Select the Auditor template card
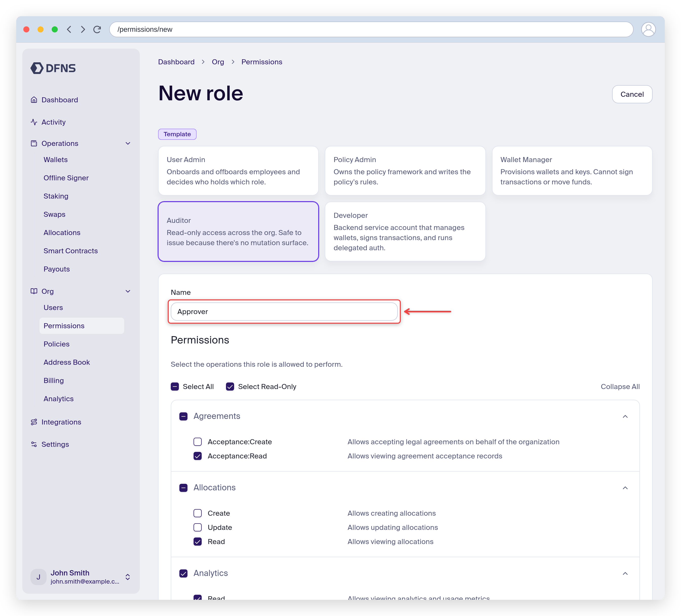The image size is (681, 616). (238, 231)
